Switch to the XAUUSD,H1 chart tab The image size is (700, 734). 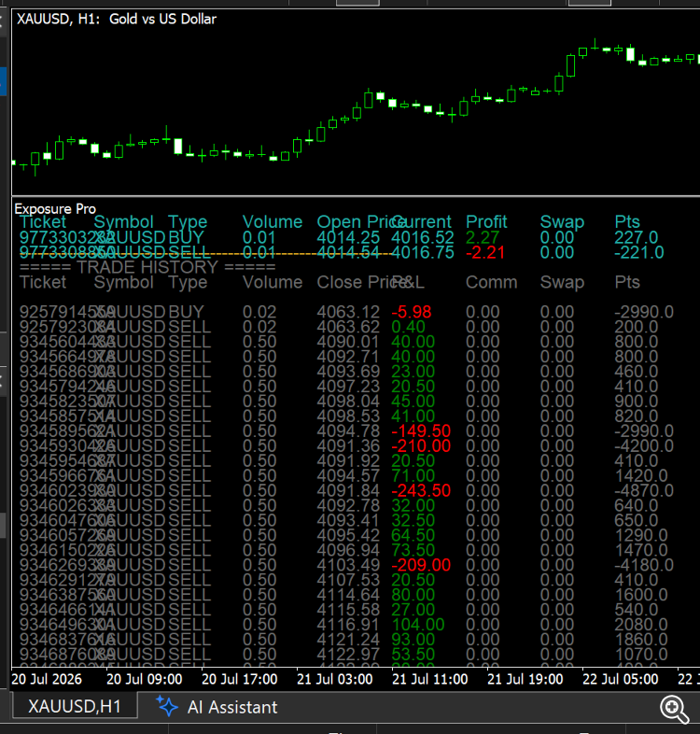click(75, 706)
